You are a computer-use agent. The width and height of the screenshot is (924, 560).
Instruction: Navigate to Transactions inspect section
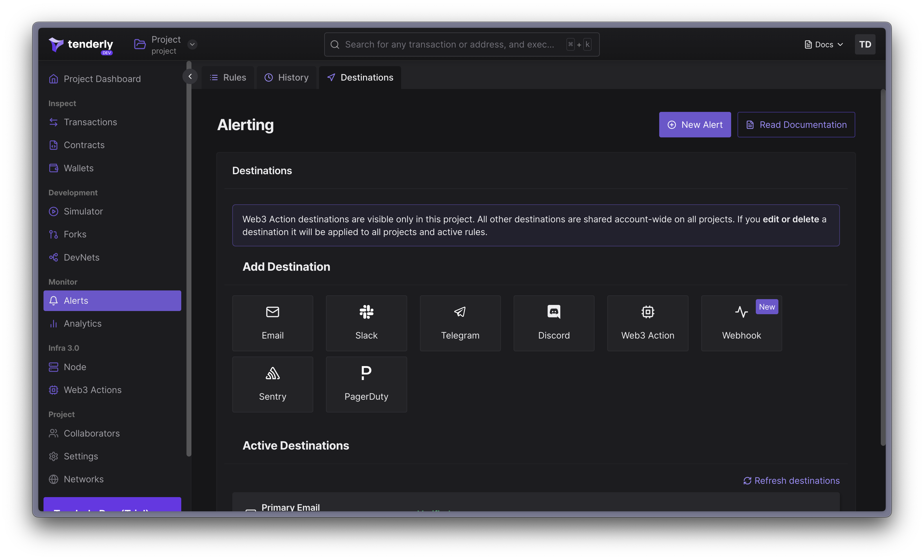click(90, 122)
